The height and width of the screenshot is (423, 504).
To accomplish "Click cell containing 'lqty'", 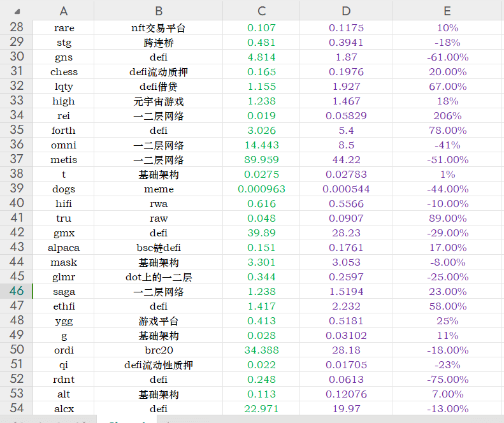I will pyautogui.click(x=63, y=86).
